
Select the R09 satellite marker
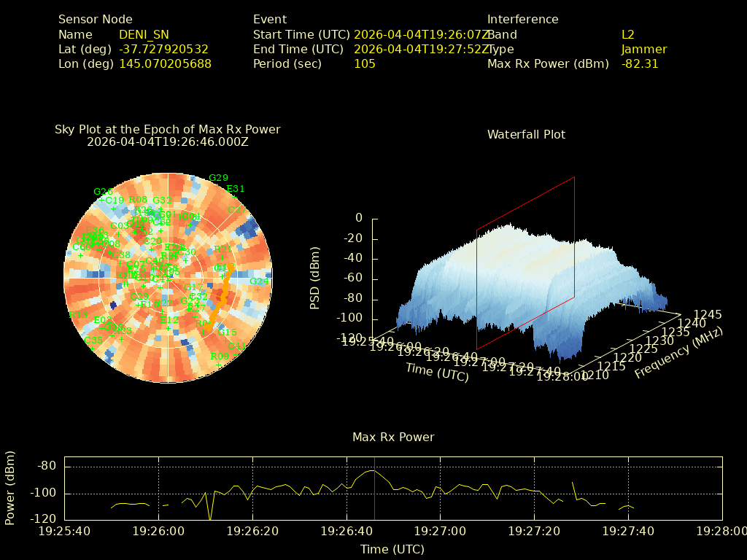[219, 357]
